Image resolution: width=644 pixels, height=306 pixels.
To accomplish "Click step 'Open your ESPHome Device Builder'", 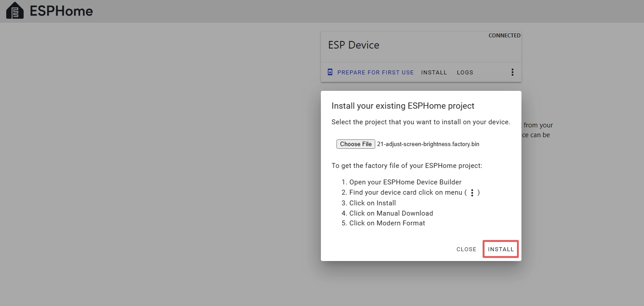I will 405,182.
